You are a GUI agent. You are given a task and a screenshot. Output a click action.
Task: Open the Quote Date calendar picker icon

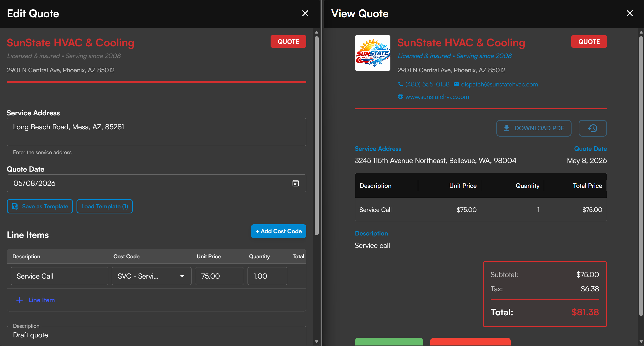point(296,183)
